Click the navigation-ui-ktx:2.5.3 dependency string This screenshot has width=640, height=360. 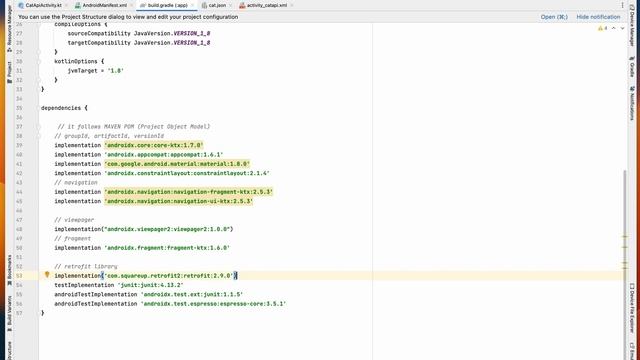click(x=179, y=201)
